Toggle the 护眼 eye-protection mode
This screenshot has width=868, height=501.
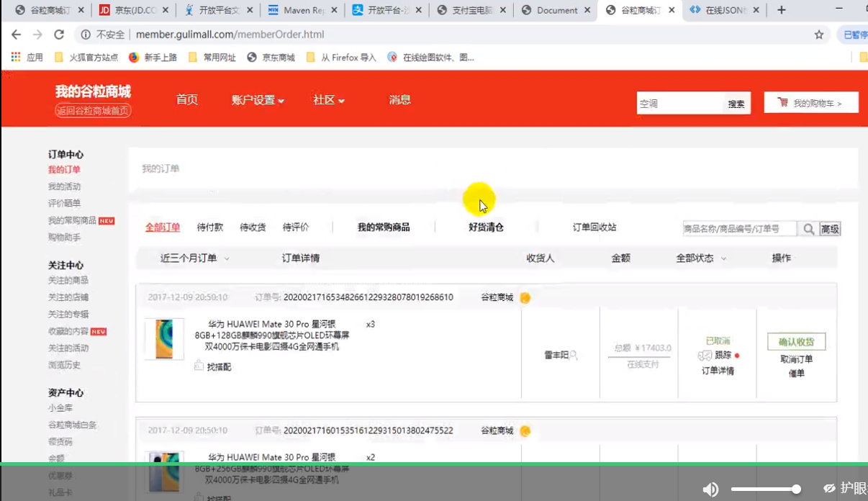pyautogui.click(x=842, y=488)
